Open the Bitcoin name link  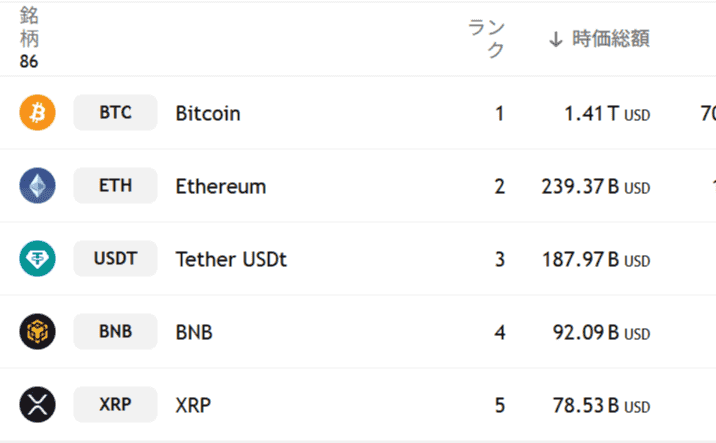[208, 113]
